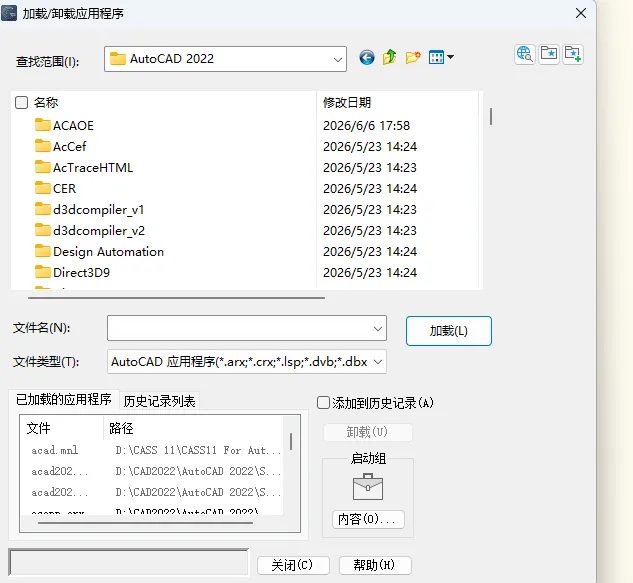Toggle the select-all checkbox beside 名称

[x=21, y=103]
